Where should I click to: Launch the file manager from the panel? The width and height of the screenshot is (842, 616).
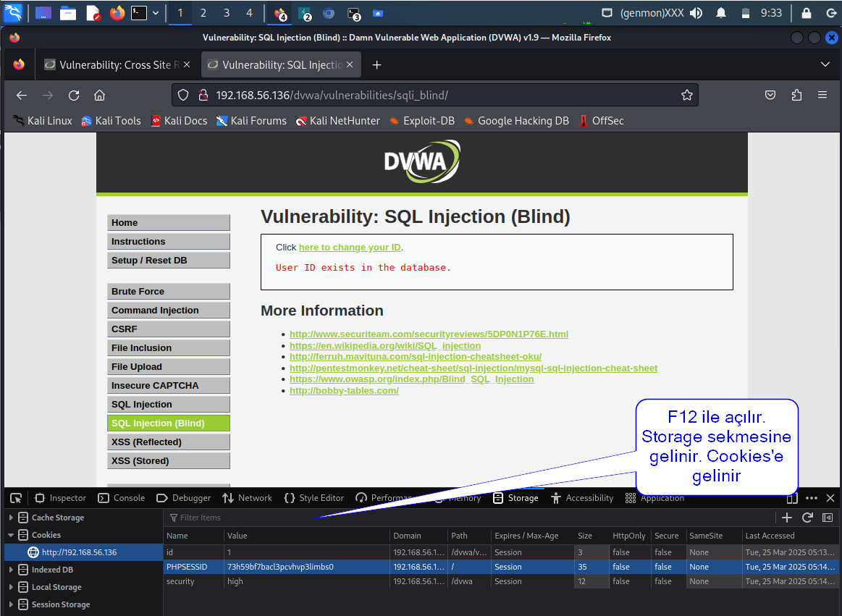(x=67, y=13)
